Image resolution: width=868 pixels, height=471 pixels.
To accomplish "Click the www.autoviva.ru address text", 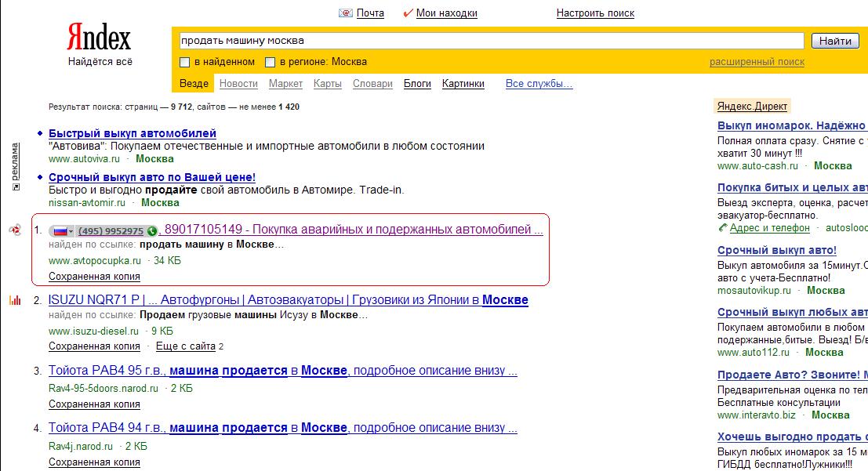I will tap(84, 159).
